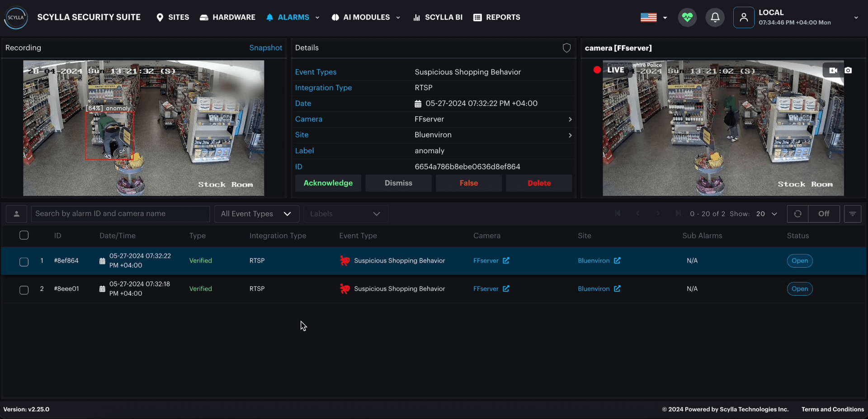The height and width of the screenshot is (419, 868).
Task: Open the filter options icon
Action: (853, 214)
